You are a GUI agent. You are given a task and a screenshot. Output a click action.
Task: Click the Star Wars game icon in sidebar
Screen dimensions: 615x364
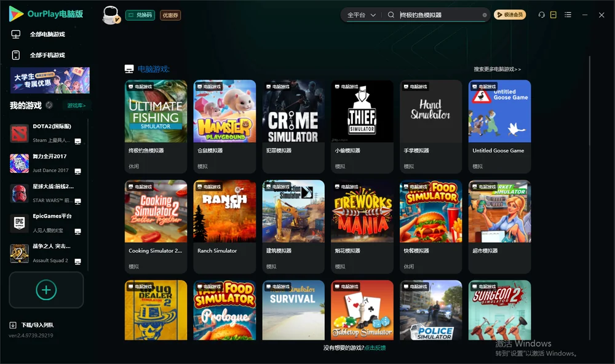19,193
